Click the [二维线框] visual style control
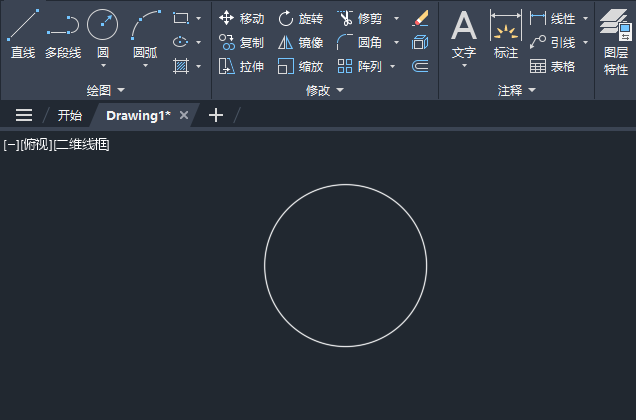This screenshot has width=636, height=420. [x=82, y=144]
